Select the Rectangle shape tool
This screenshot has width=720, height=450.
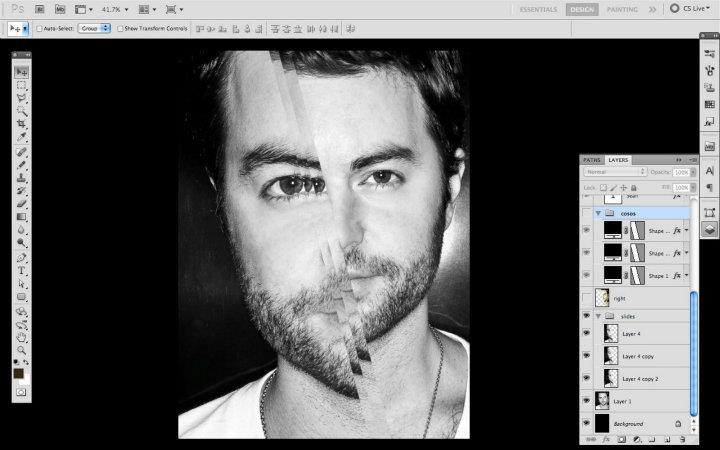21,297
